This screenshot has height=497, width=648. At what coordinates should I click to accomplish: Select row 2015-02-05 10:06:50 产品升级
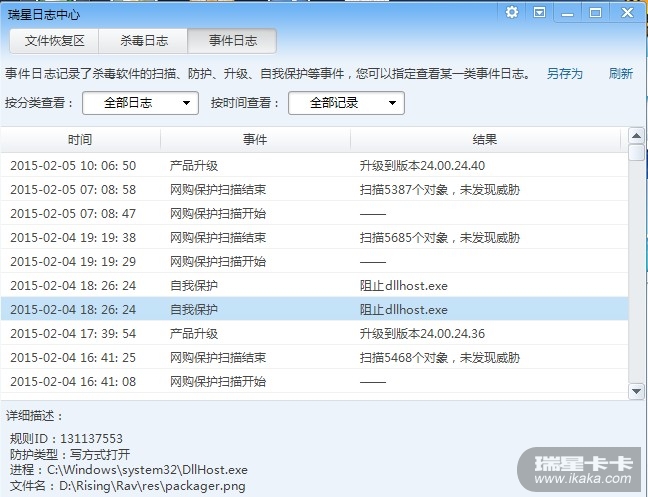[x=314, y=166]
